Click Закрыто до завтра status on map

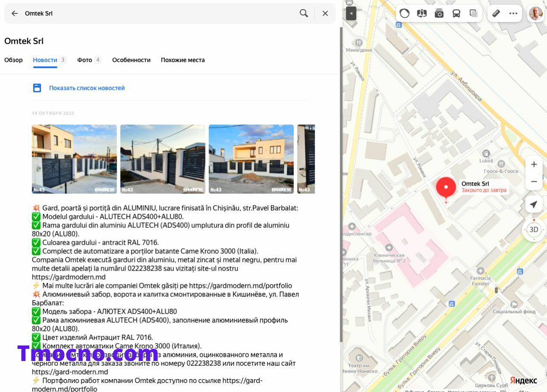click(x=484, y=190)
